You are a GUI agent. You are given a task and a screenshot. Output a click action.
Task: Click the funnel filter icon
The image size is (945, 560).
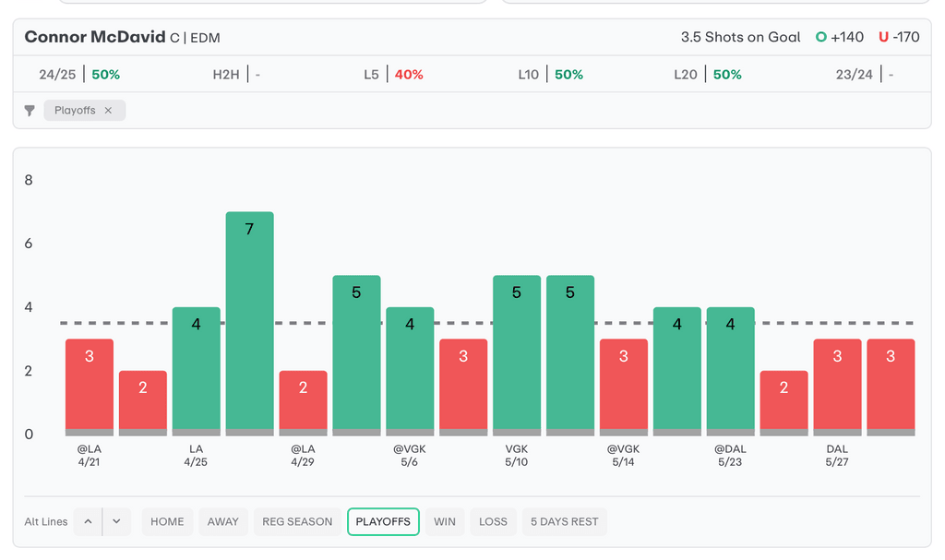[x=30, y=111]
